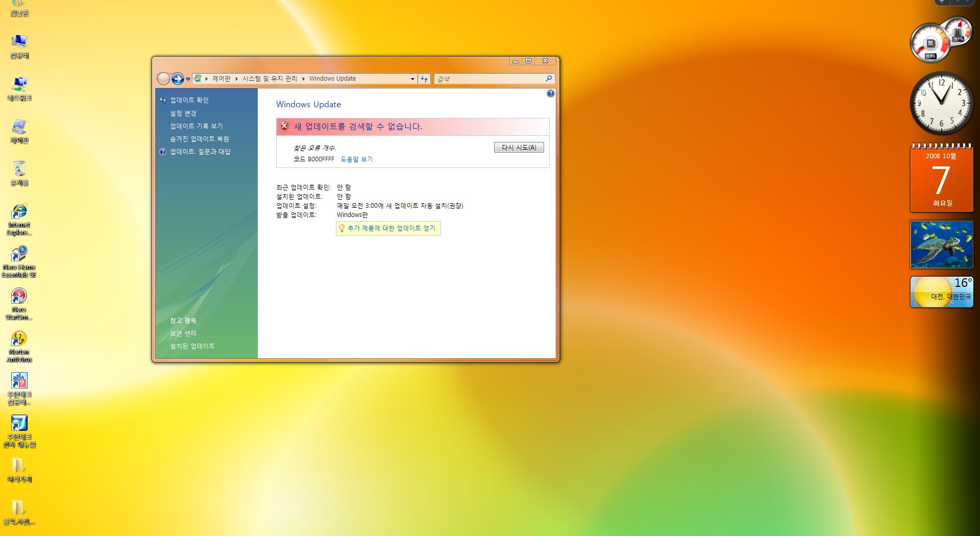Open 업데이트: 질문과 대답 help link
Image resolution: width=980 pixels, height=536 pixels.
pos(200,152)
